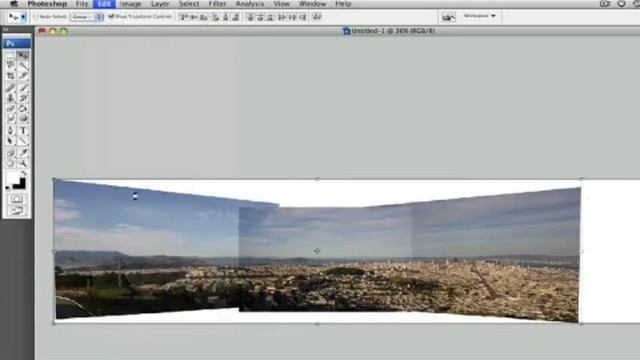
Task: Click Align Vertical Centers icon
Action: (x=194, y=17)
